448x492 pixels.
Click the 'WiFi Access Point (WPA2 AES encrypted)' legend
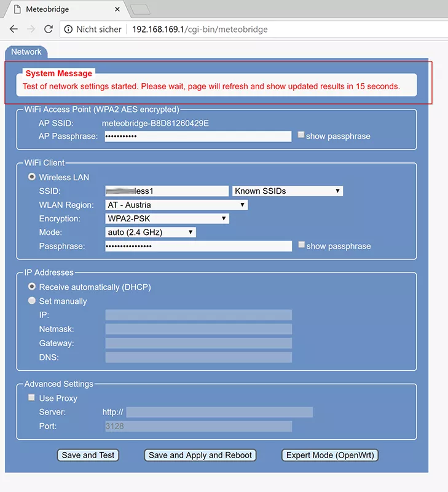pos(102,109)
